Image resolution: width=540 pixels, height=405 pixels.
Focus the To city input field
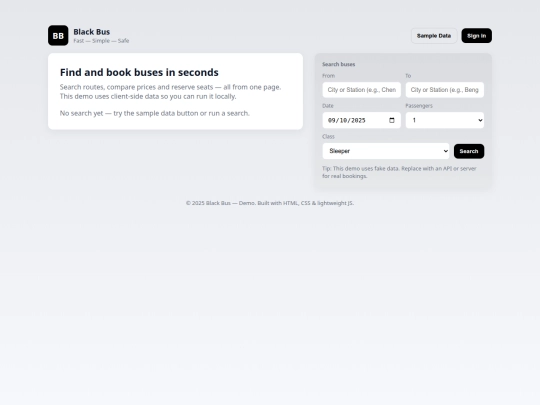445,90
